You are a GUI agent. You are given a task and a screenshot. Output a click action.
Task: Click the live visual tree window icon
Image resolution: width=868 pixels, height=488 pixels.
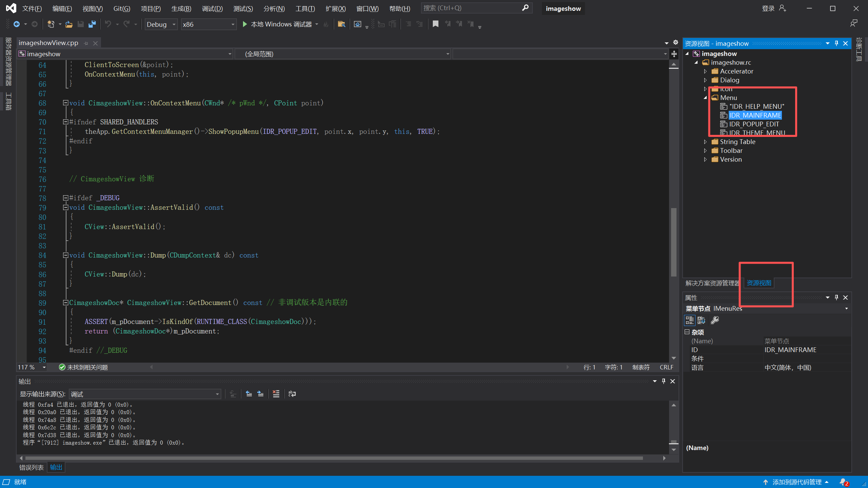(358, 24)
